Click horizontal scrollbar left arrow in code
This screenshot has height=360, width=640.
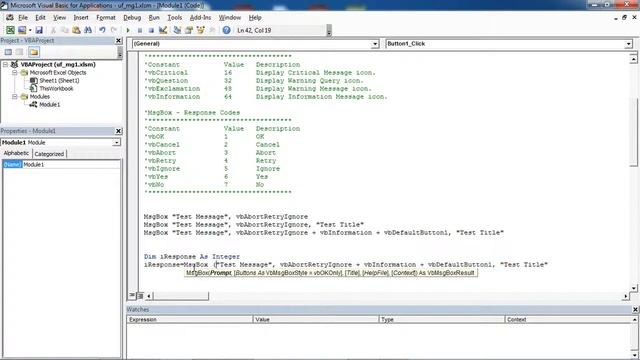point(149,296)
